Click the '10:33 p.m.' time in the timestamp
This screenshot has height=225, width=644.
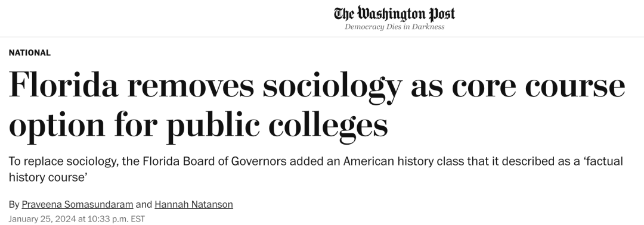[x=107, y=219]
